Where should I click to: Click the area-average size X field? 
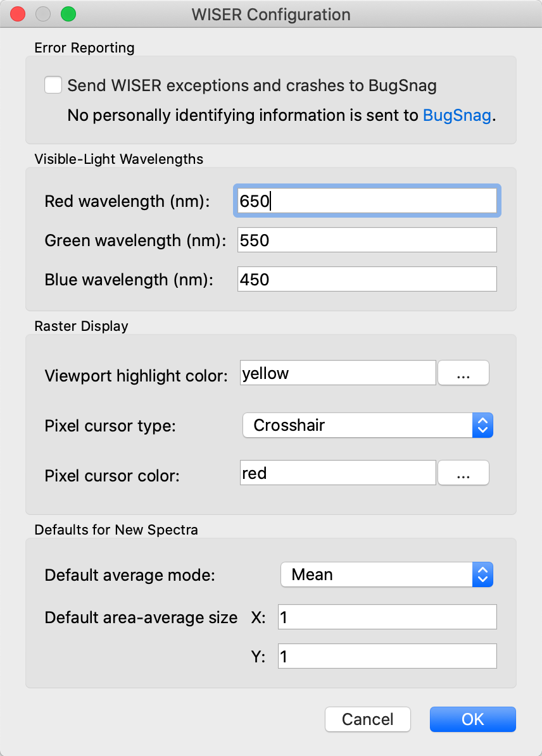[x=387, y=617]
